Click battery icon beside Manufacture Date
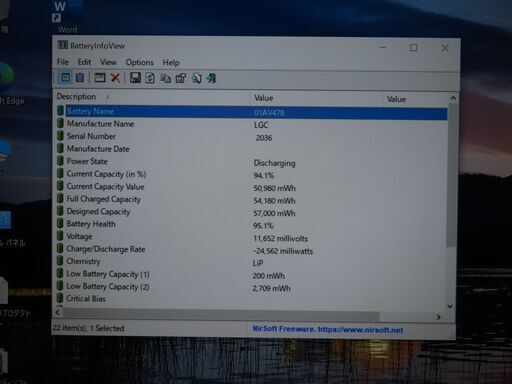The height and width of the screenshot is (384, 512). coord(60,148)
